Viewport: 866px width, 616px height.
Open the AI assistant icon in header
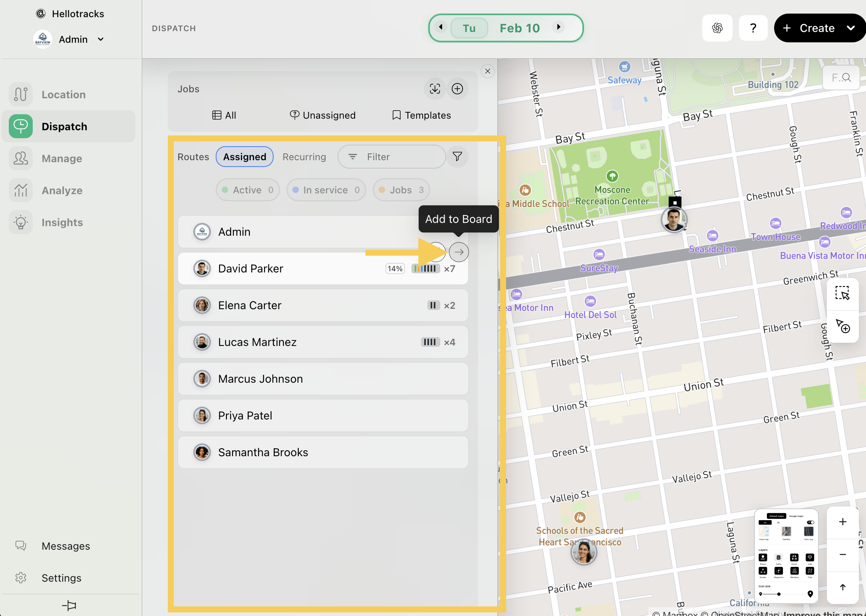pos(717,28)
